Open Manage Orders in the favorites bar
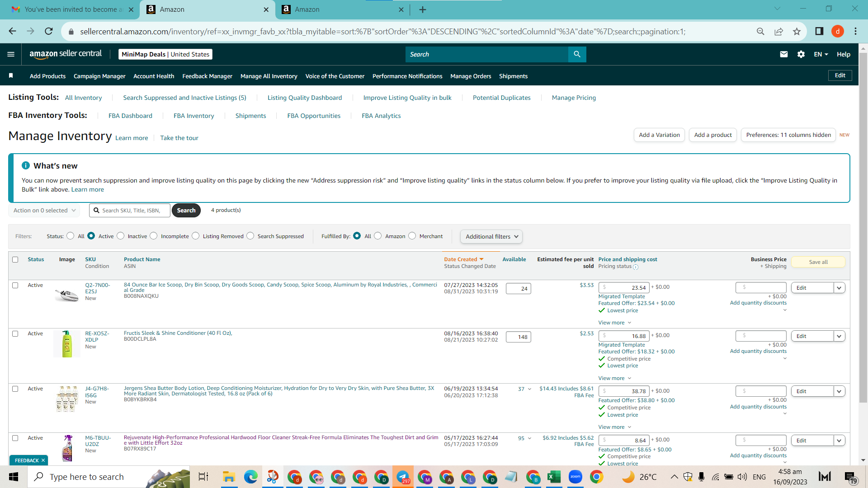The image size is (868, 488). (x=471, y=76)
